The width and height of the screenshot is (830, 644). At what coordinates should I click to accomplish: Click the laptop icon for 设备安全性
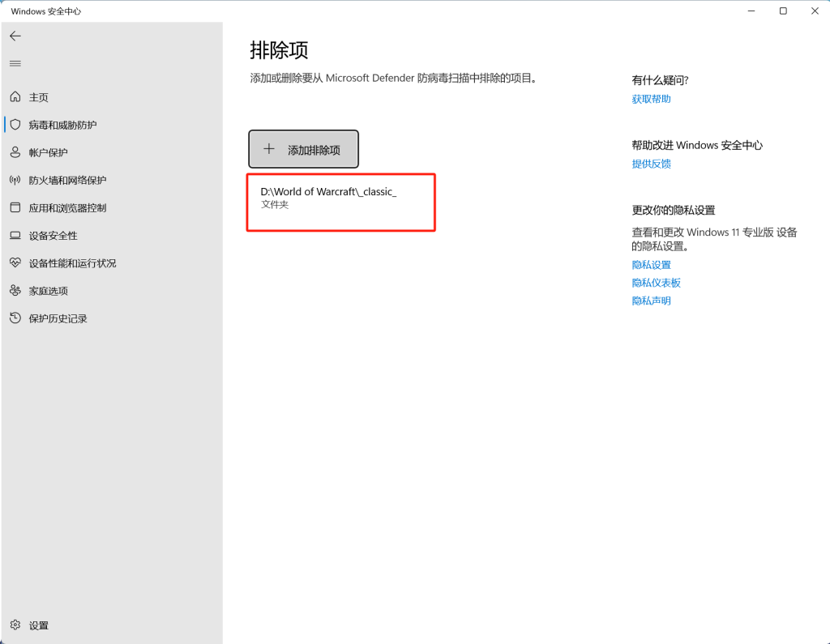[15, 236]
